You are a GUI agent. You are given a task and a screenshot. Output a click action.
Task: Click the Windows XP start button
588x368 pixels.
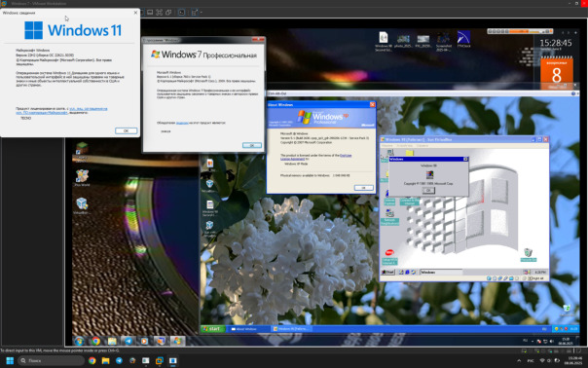pyautogui.click(x=212, y=329)
